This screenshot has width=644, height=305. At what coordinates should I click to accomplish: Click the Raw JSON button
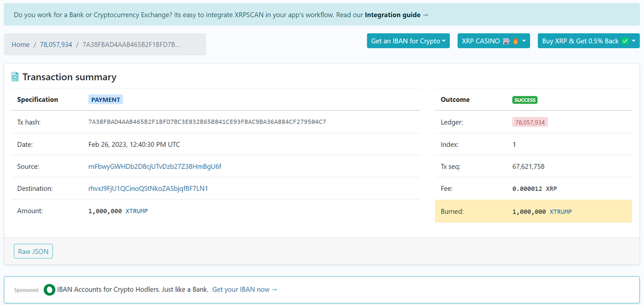pyautogui.click(x=33, y=251)
